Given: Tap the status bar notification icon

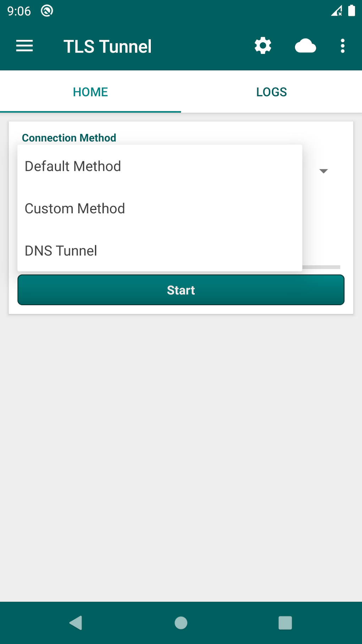Looking at the screenshot, I should pyautogui.click(x=47, y=11).
